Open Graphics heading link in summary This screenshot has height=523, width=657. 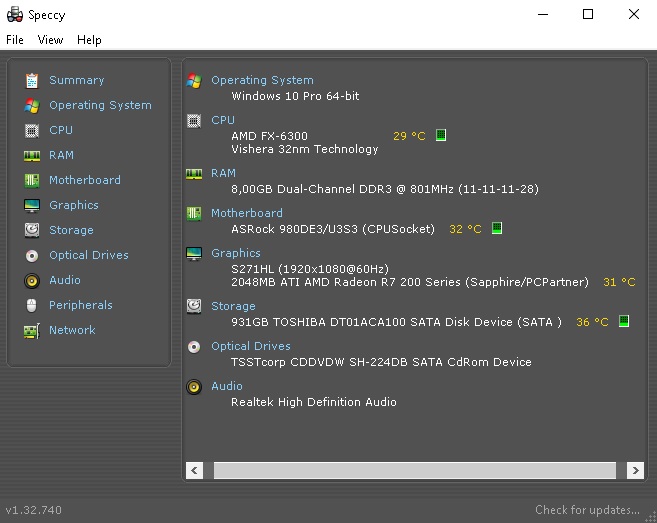pyautogui.click(x=236, y=253)
